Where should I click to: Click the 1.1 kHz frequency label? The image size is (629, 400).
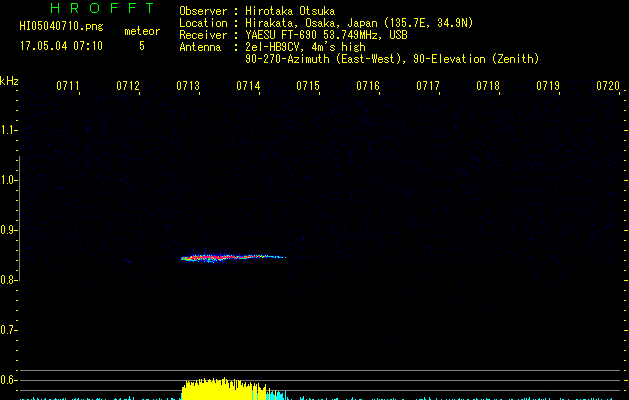click(8, 130)
